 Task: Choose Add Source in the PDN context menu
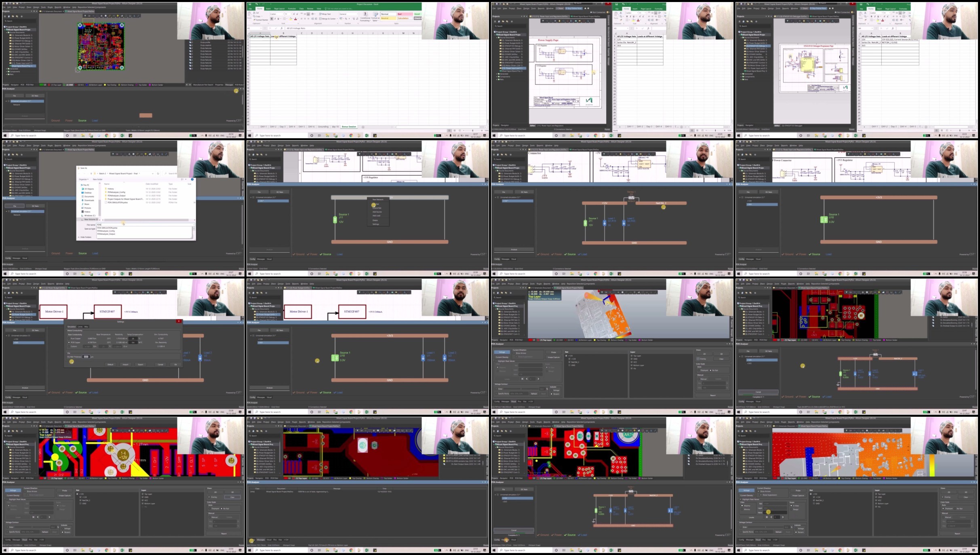(x=377, y=212)
